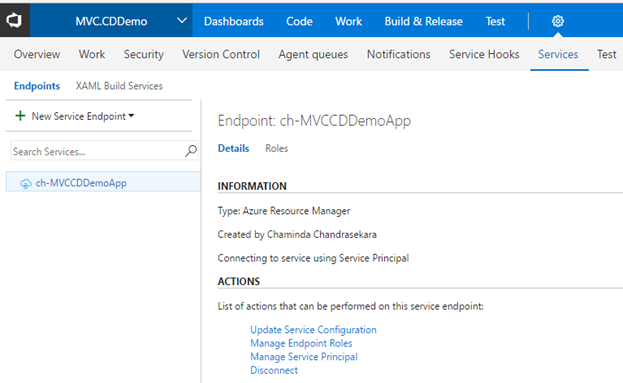This screenshot has width=623, height=383.
Task: Select ch-MVCCDDemoApp endpoint in list
Action: pos(103,183)
